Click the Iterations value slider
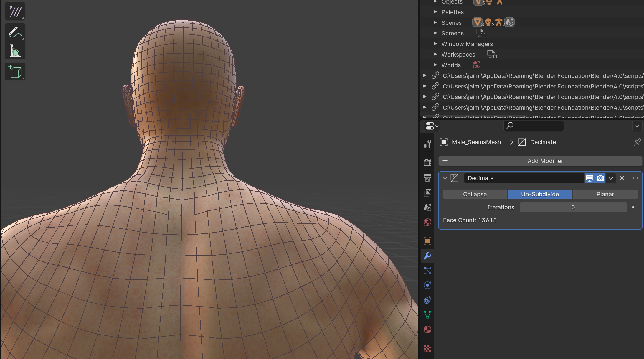 [x=573, y=207]
